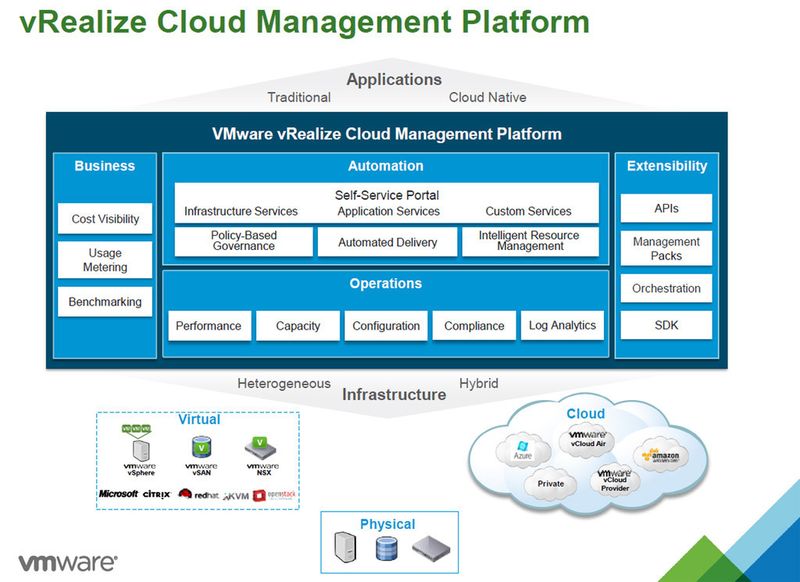This screenshot has width=800, height=582.
Task: Click the Hybrid label
Action: pos(479,383)
